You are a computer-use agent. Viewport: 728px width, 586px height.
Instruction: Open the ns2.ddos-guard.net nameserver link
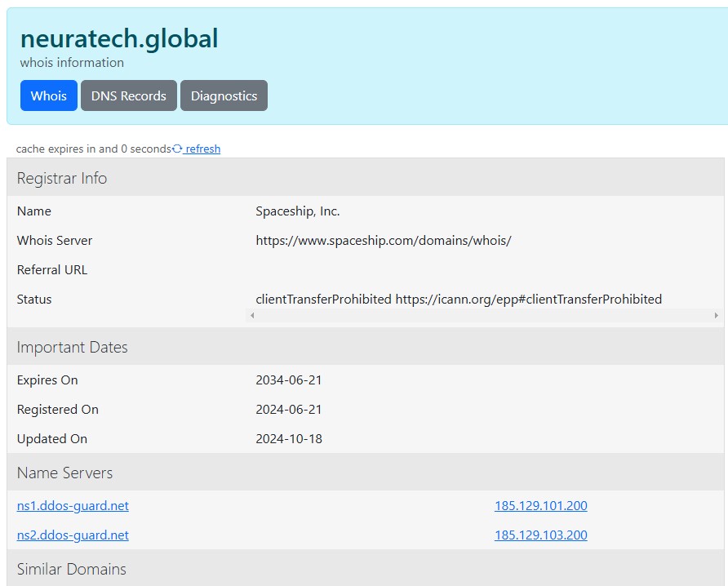click(x=73, y=535)
